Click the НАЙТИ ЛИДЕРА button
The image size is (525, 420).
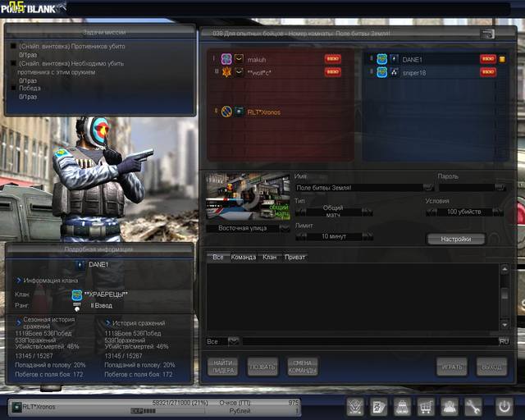223,367
